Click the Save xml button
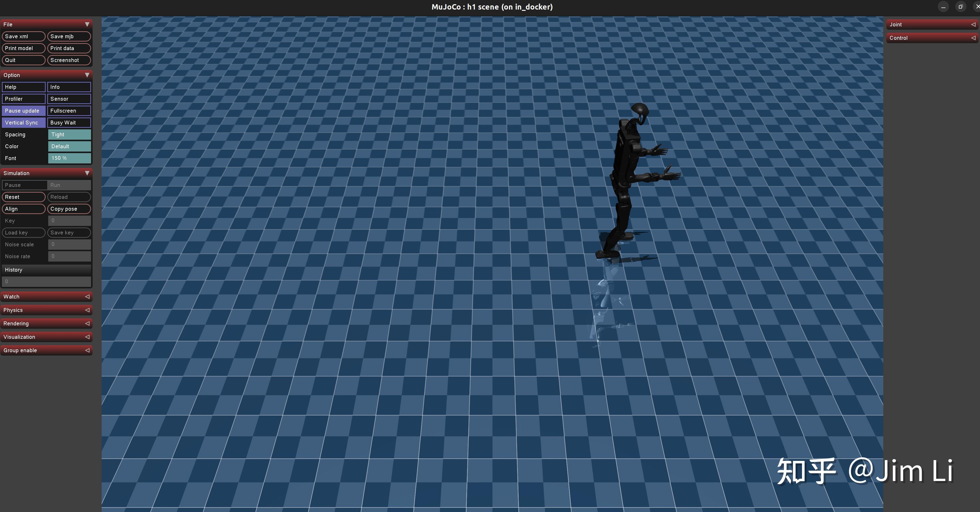Image resolution: width=980 pixels, height=512 pixels. (x=23, y=37)
